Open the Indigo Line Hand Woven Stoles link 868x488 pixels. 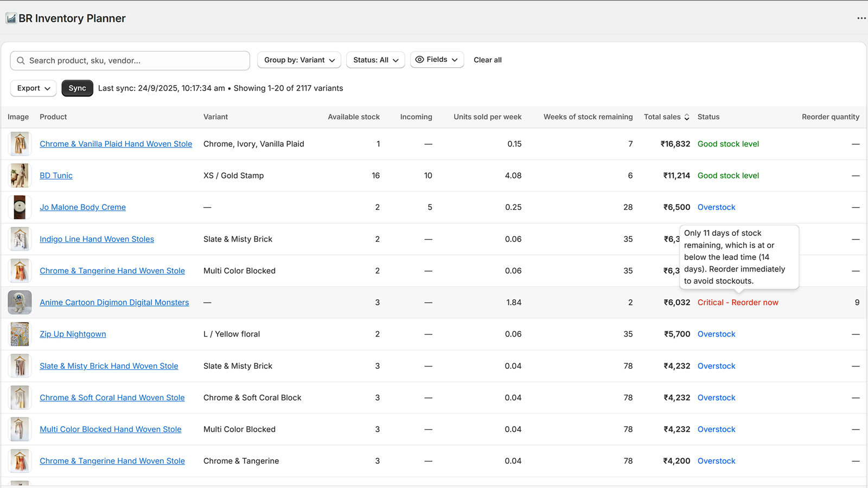[97, 239]
